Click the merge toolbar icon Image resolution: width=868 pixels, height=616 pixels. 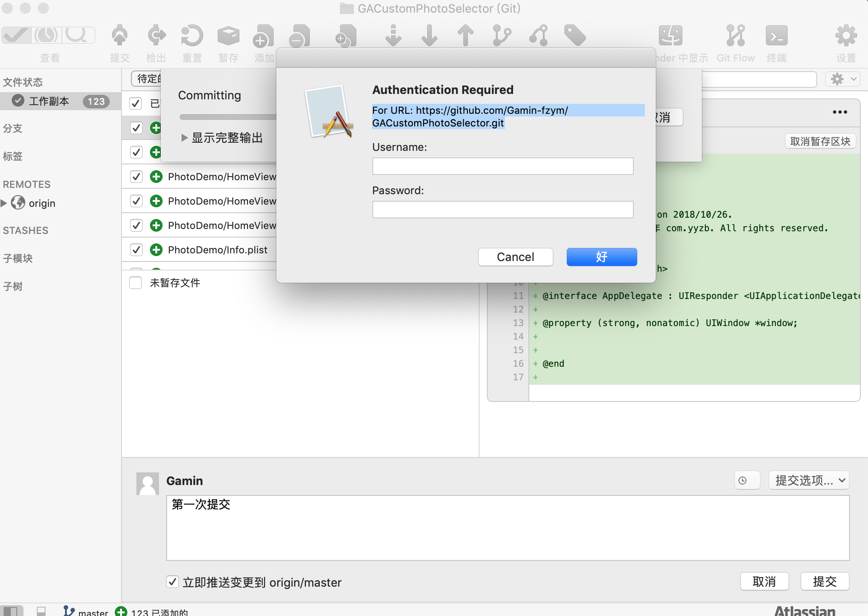coord(539,36)
